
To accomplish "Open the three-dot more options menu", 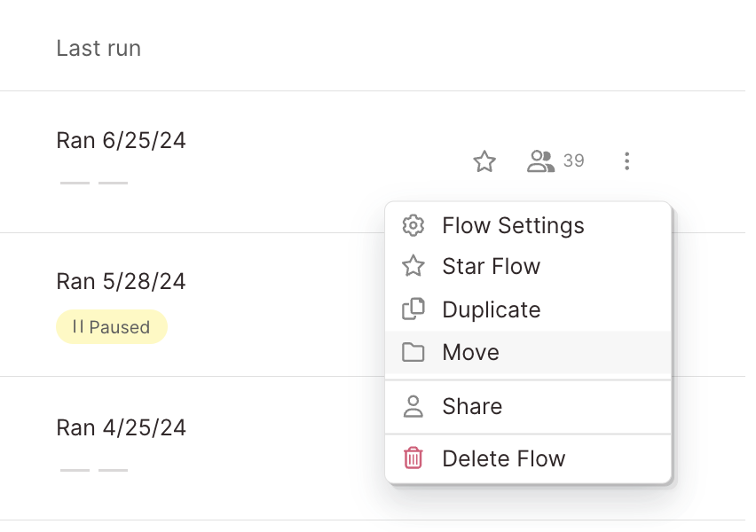I will pos(626,160).
